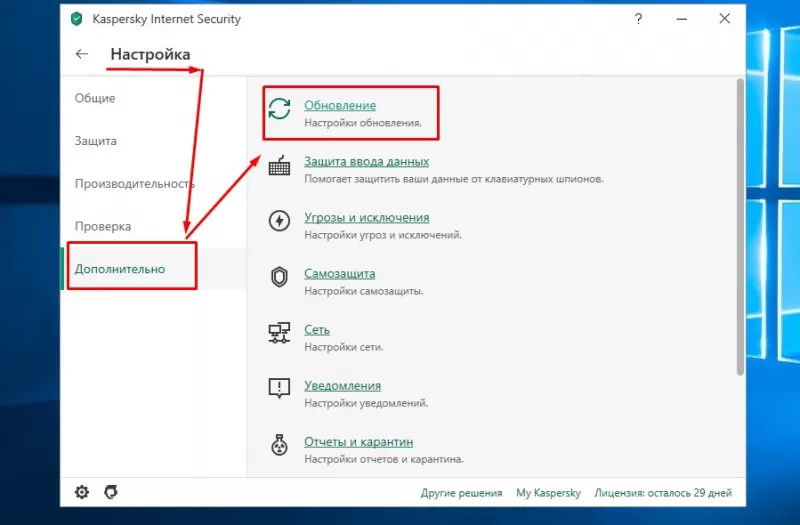Switch to the Производительность tab
This screenshot has width=800, height=525.
pyautogui.click(x=135, y=184)
